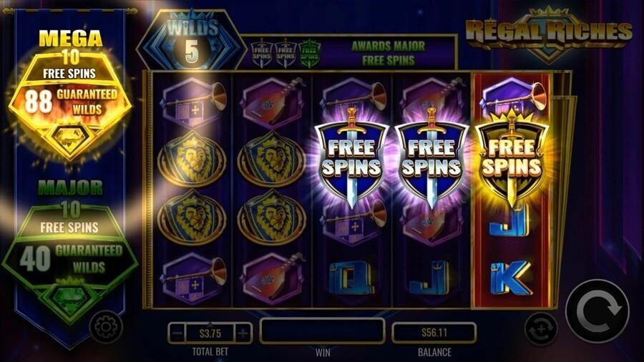This screenshot has width=644, height=362.
Task: Click the $56.11 balance display
Action: click(434, 332)
